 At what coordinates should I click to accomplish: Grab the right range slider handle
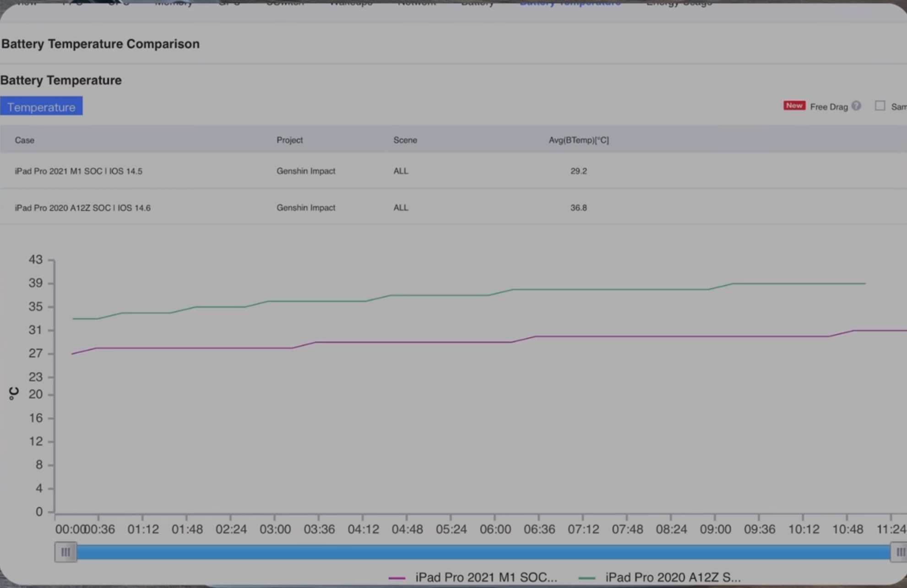pos(899,552)
